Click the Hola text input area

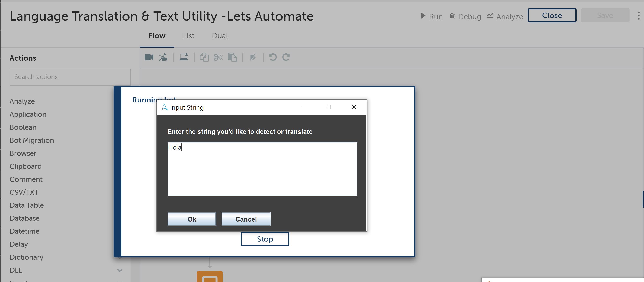pos(262,169)
